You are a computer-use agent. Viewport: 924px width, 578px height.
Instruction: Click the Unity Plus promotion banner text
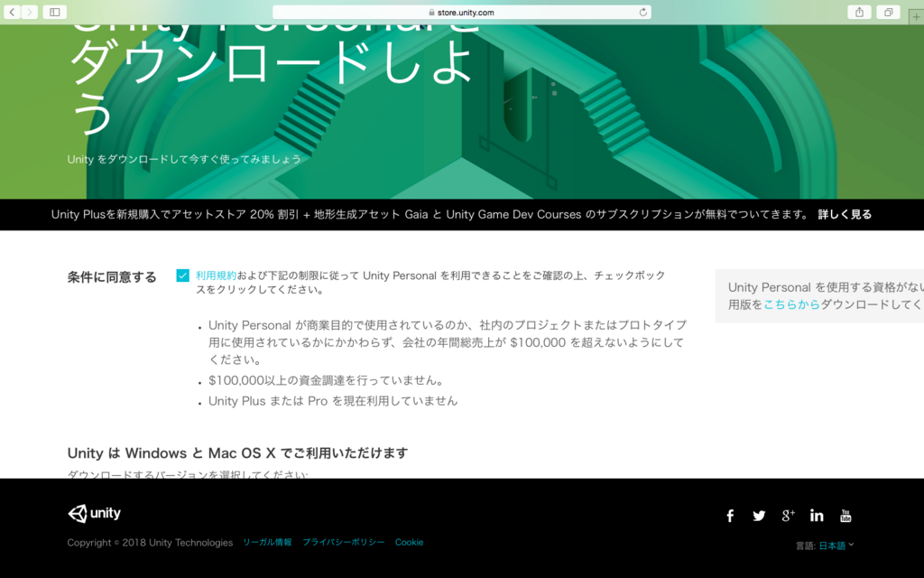pyautogui.click(x=430, y=214)
